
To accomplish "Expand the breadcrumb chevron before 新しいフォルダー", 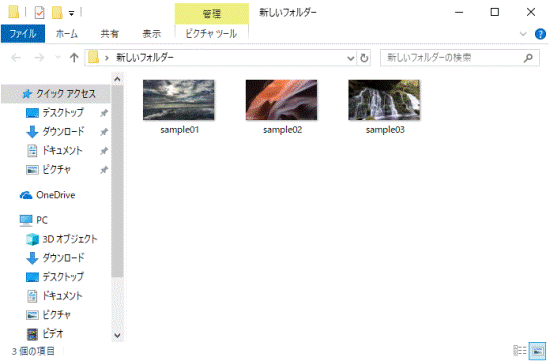I will tap(107, 58).
